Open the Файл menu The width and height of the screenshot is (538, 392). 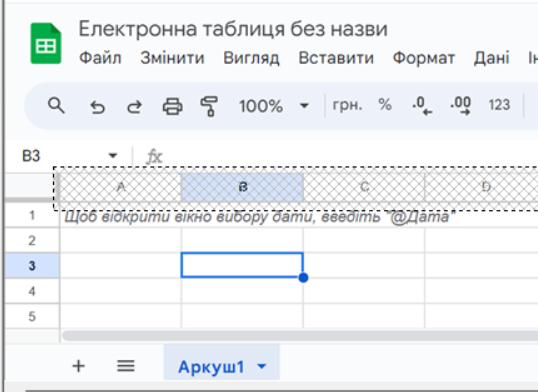(100, 58)
